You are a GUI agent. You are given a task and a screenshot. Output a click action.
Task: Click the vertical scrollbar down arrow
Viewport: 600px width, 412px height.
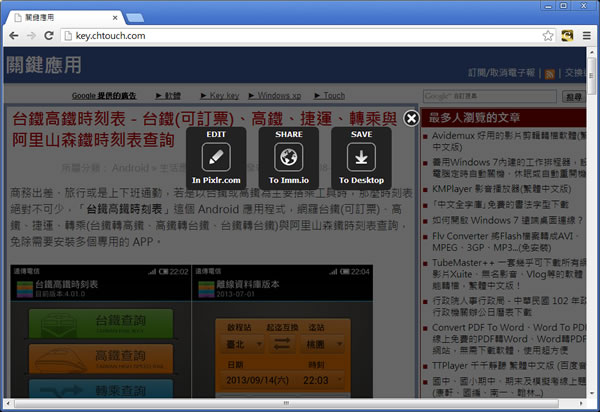coord(592,393)
